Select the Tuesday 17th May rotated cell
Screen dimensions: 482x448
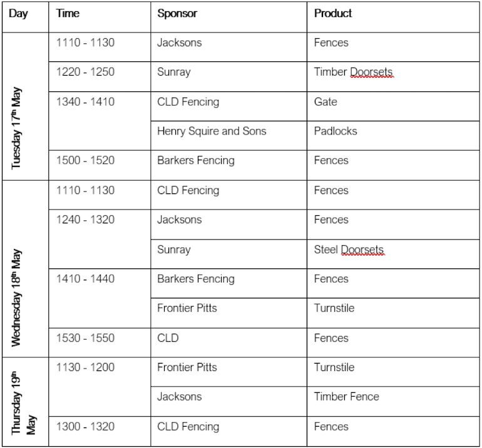pyautogui.click(x=25, y=106)
